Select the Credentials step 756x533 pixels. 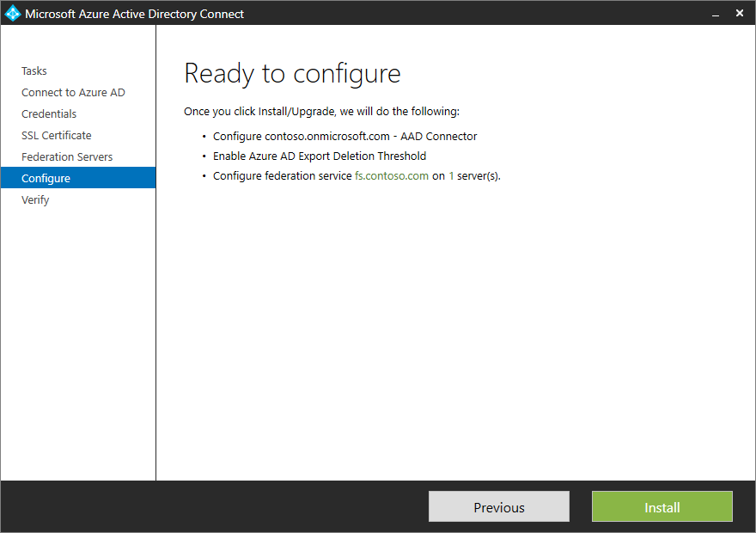[49, 113]
